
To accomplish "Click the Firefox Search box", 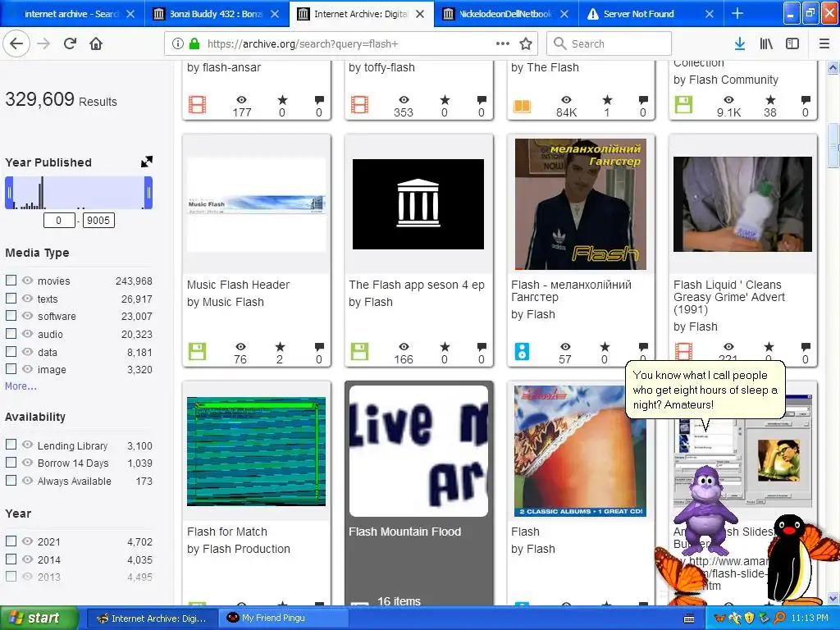I will pos(609,44).
